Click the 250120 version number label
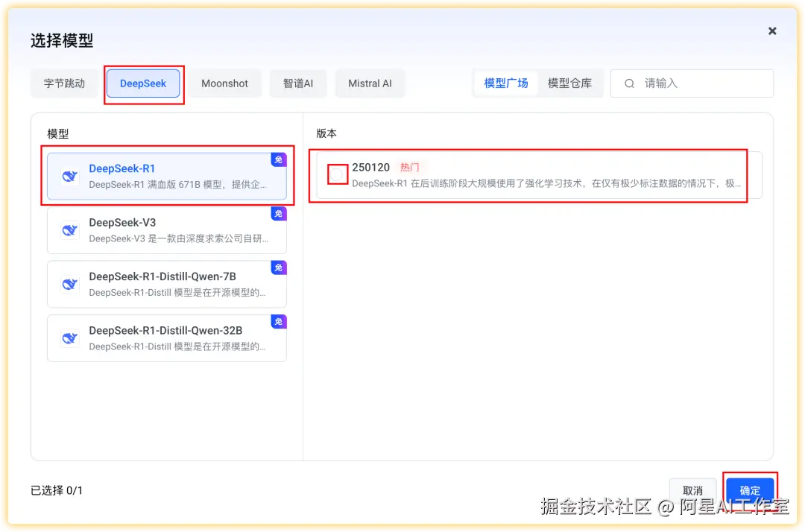805x532 pixels. click(370, 167)
